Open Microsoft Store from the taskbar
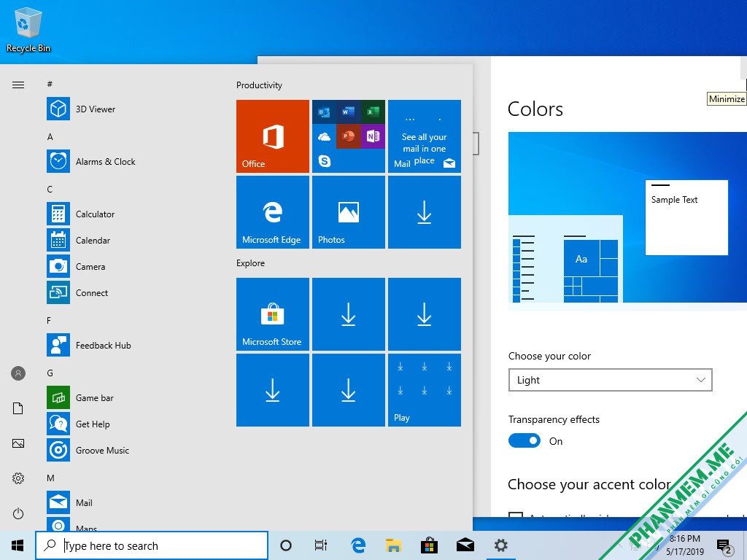Image resolution: width=747 pixels, height=560 pixels. pyautogui.click(x=429, y=545)
